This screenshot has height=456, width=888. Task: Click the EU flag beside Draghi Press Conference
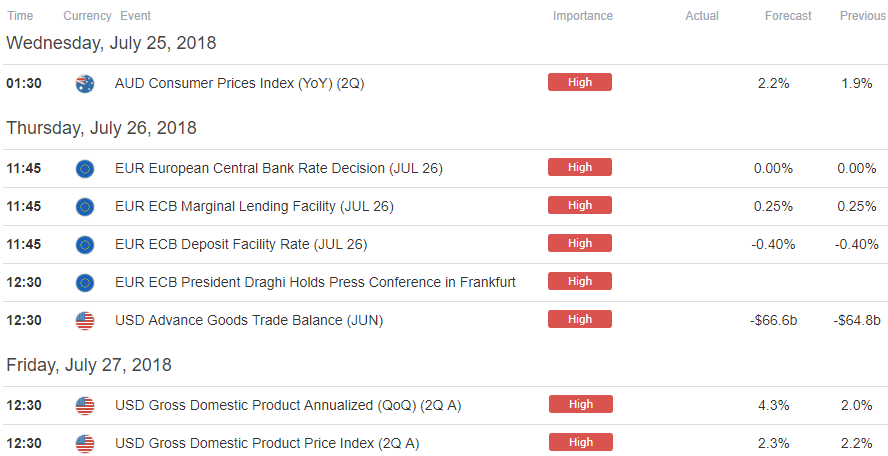pyautogui.click(x=85, y=283)
